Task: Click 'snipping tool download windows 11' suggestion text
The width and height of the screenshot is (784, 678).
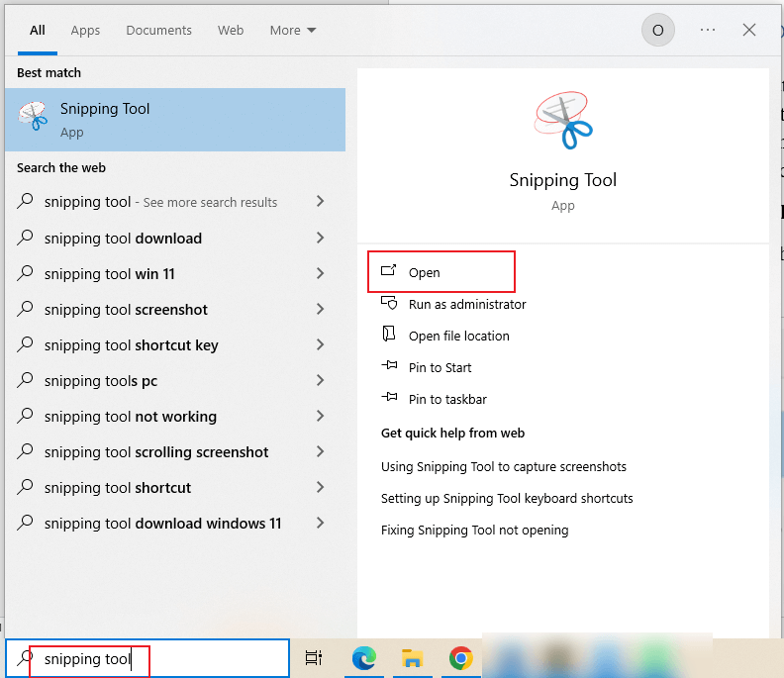Action: point(162,523)
